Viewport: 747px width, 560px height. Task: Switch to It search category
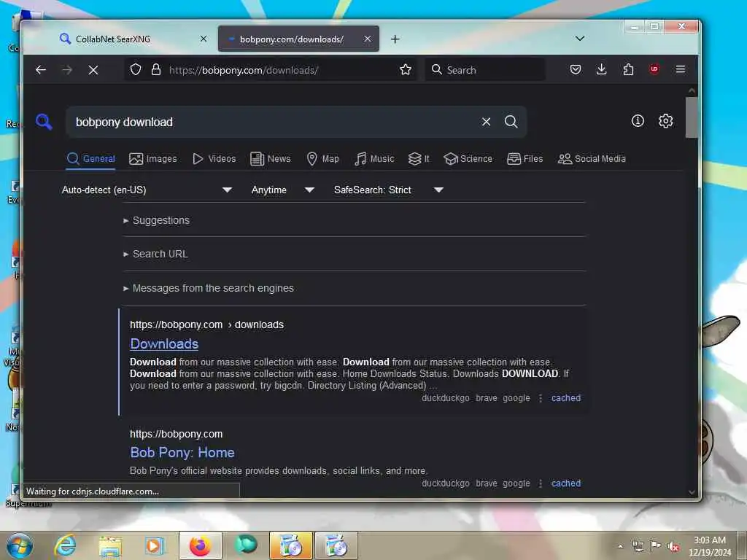point(419,158)
